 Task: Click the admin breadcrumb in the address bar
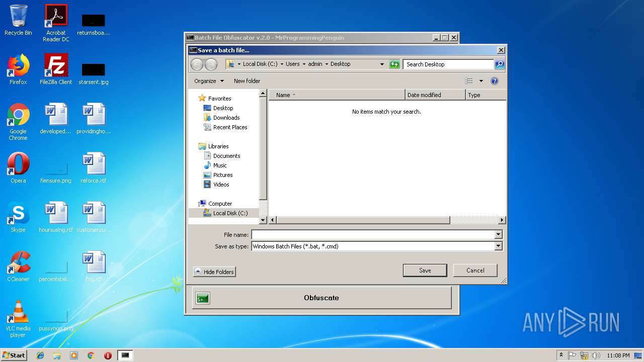click(315, 64)
